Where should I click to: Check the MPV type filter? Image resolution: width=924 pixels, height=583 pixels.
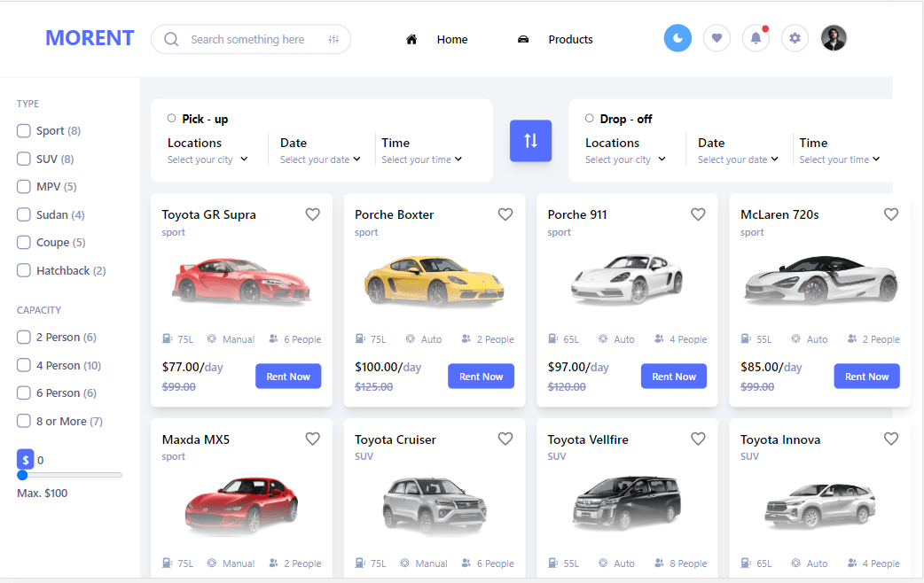pos(24,187)
